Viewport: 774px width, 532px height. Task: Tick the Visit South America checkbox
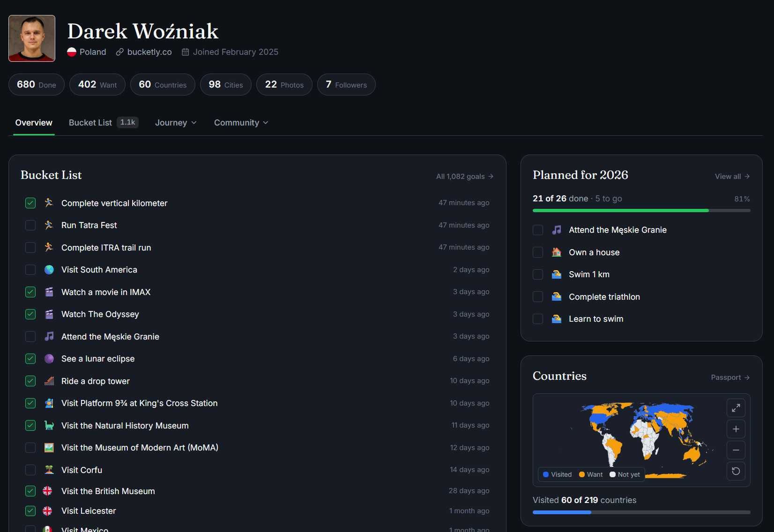[30, 270]
